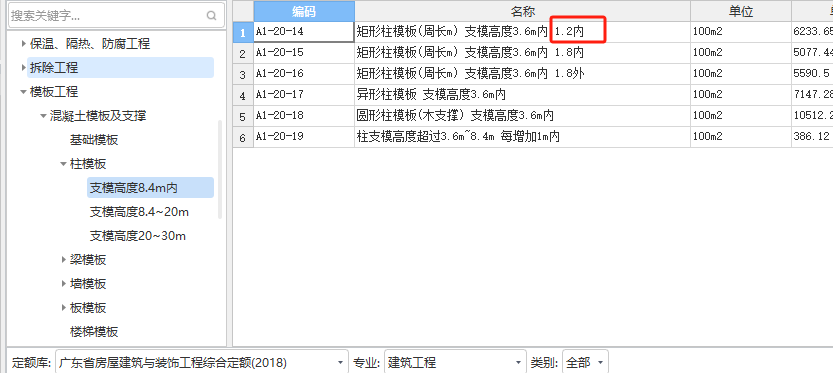Image resolution: width=833 pixels, height=373 pixels.
Task: Click code cell A1-20-18
Action: pyautogui.click(x=304, y=116)
